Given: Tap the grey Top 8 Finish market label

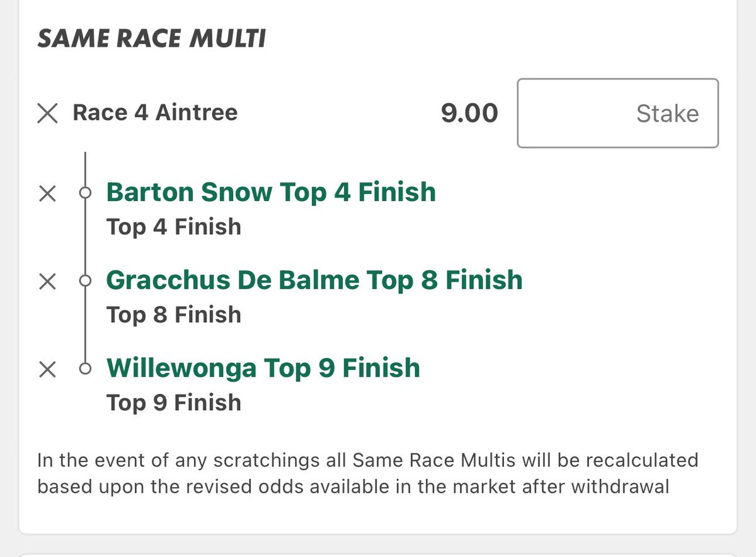Looking at the screenshot, I should pos(174,314).
